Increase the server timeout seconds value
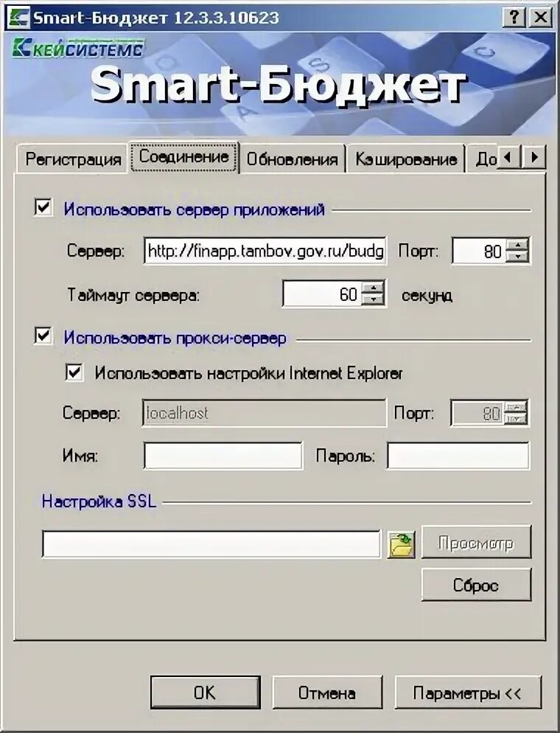The width and height of the screenshot is (560, 733). tap(373, 287)
